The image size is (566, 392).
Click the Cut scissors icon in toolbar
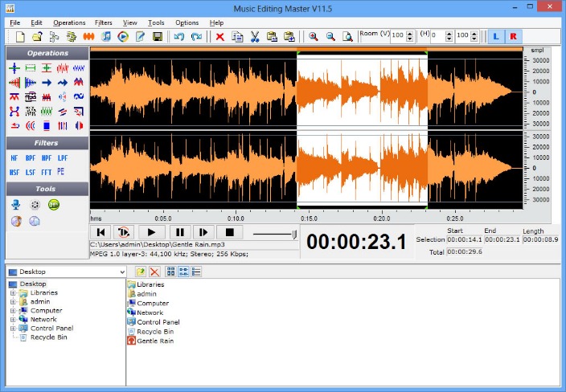pyautogui.click(x=254, y=37)
